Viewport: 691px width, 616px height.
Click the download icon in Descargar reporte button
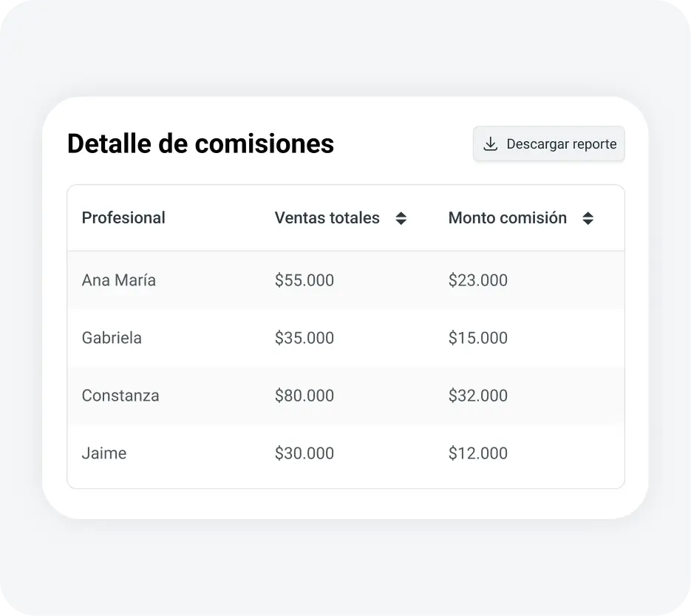[490, 144]
